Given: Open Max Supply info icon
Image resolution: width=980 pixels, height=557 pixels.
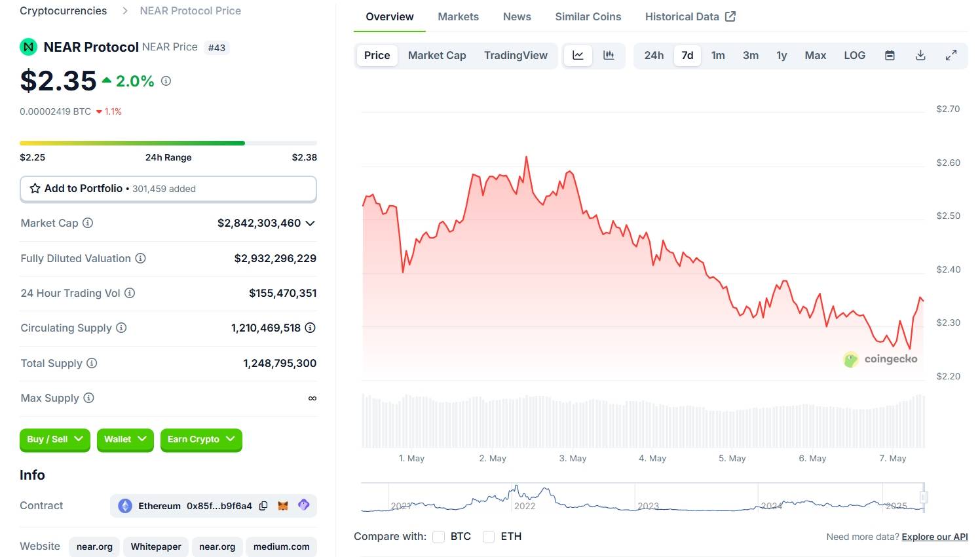Looking at the screenshot, I should (x=88, y=398).
